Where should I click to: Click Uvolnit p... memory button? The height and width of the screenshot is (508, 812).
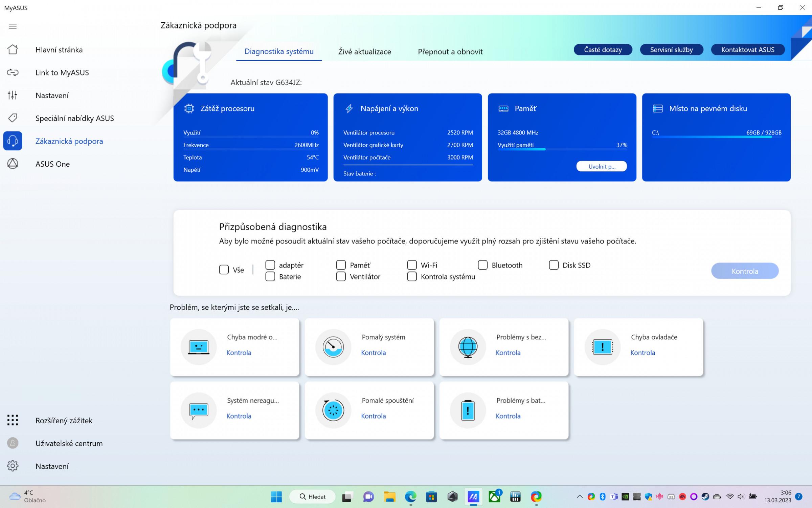[602, 166]
